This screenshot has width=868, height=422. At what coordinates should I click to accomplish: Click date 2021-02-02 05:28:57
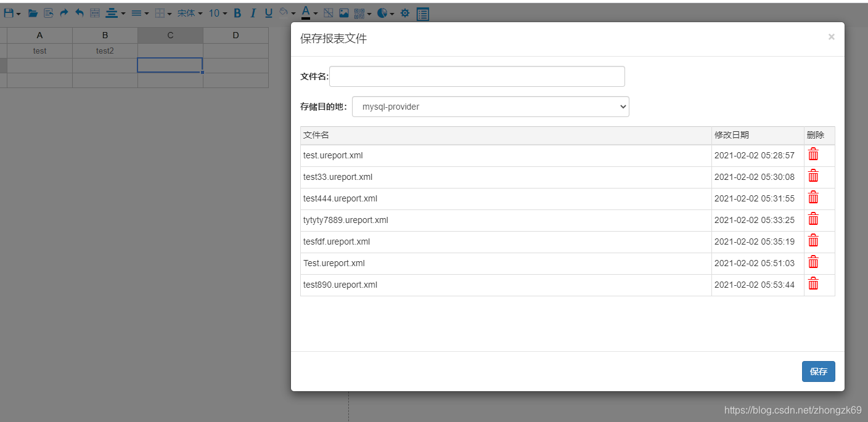(x=755, y=155)
